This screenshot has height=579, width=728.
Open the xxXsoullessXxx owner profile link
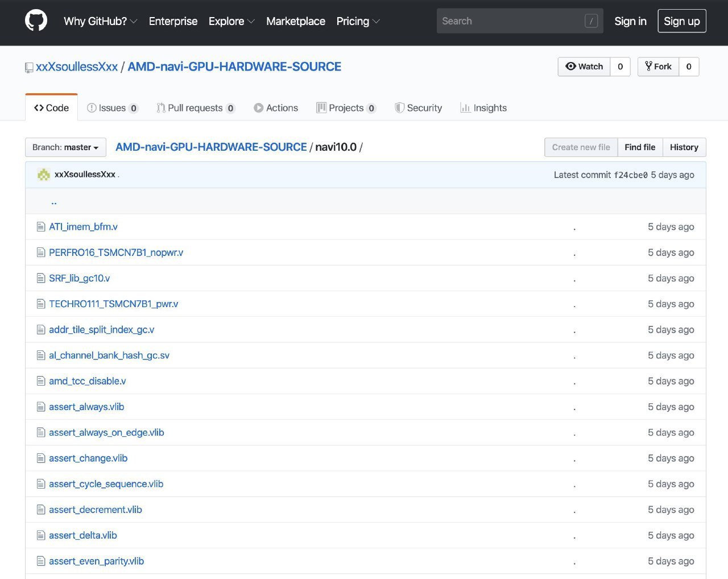[x=77, y=67]
